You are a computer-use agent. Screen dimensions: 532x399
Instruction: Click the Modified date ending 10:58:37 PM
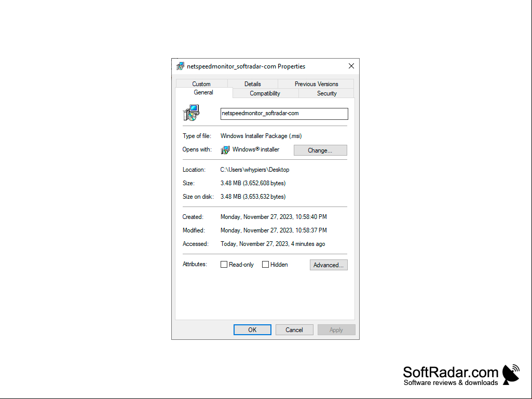[x=274, y=230]
